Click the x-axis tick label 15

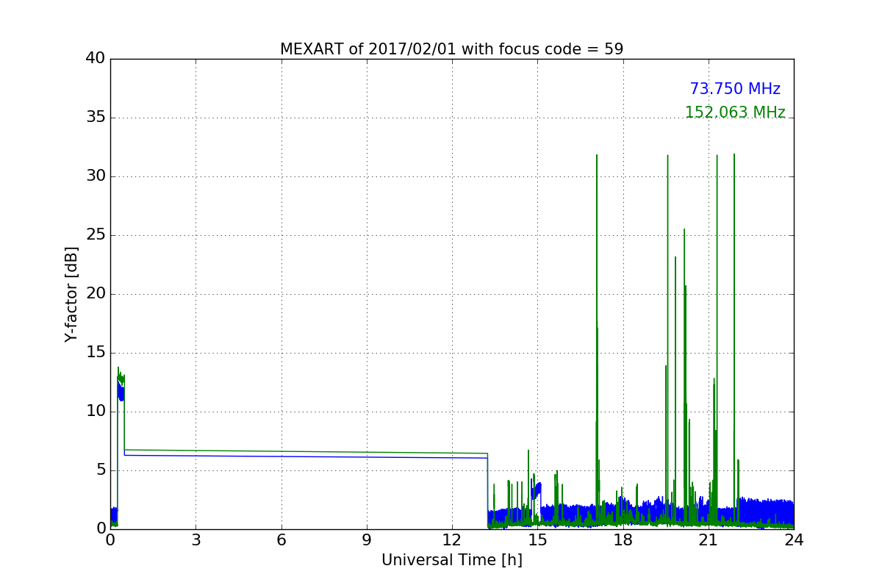537,540
